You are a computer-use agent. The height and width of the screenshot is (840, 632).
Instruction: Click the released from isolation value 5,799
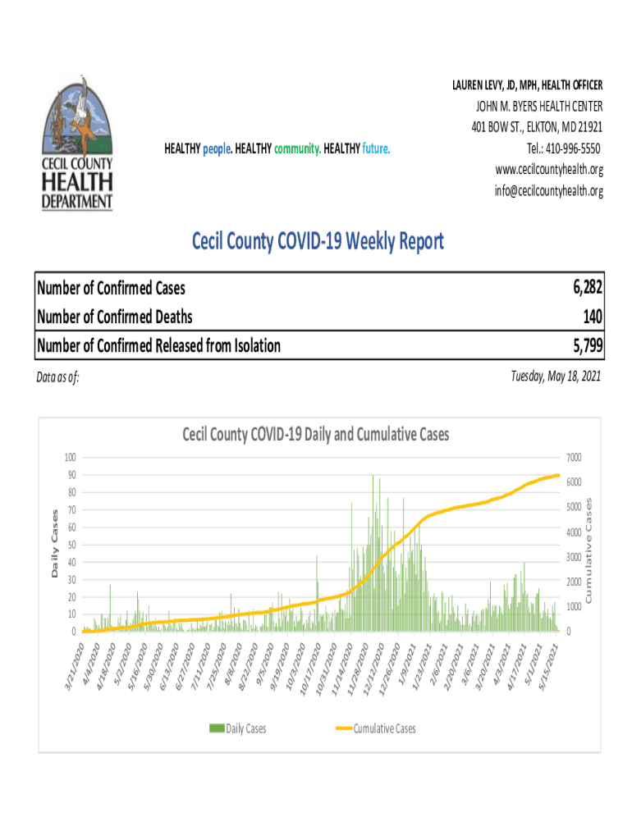tap(588, 346)
